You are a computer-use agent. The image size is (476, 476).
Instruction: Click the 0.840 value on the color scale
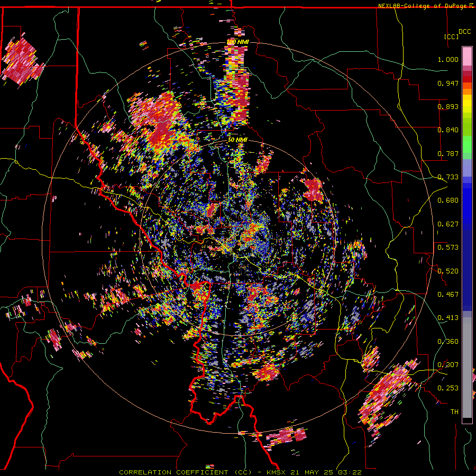[x=448, y=130]
